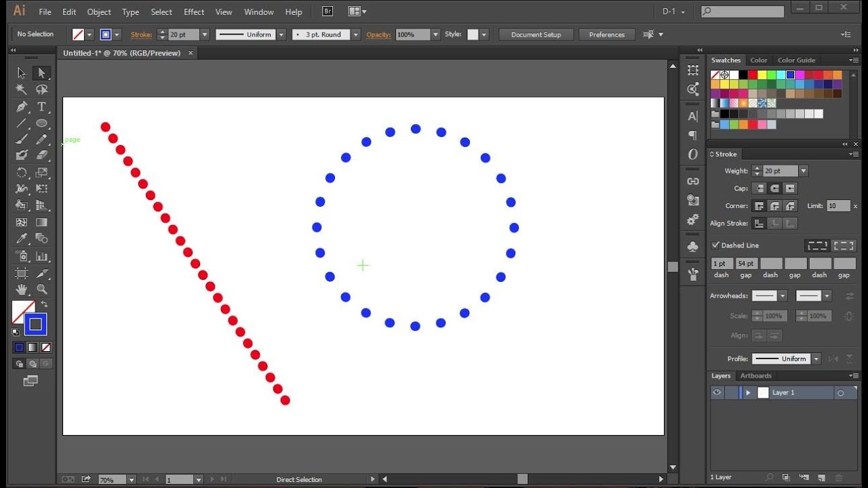Select the Pencil tool
Image resolution: width=868 pixels, height=488 pixels.
(x=42, y=140)
